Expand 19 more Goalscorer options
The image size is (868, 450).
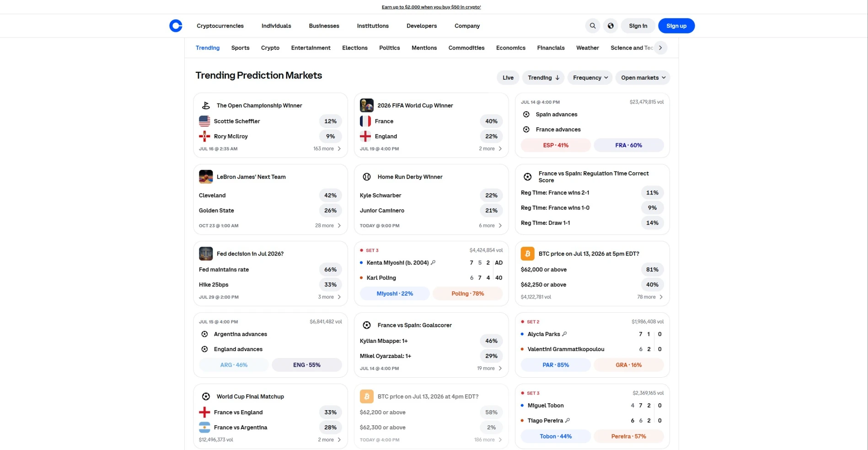point(489,369)
